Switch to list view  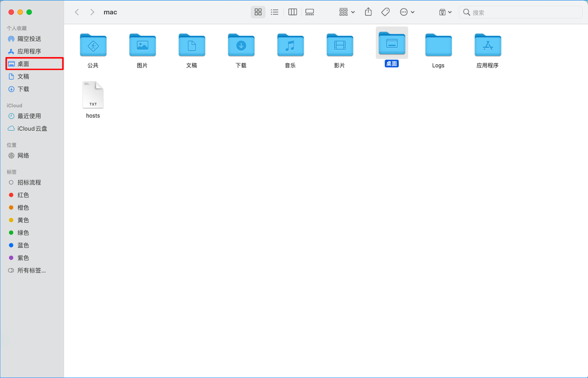[275, 12]
